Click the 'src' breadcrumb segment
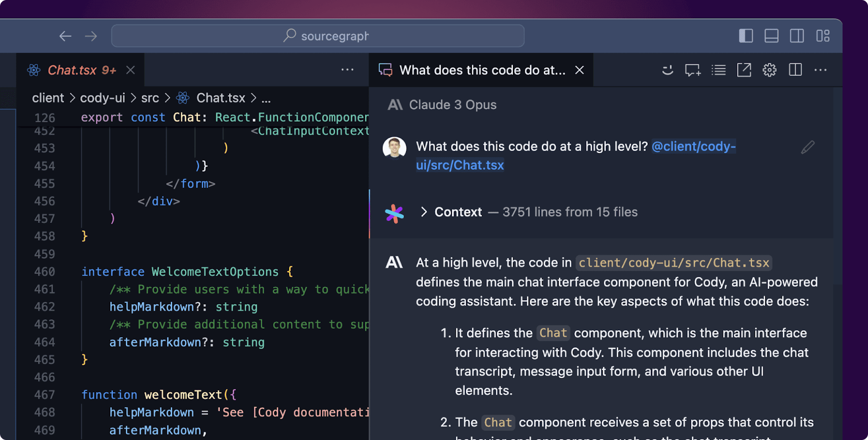The image size is (868, 440). (150, 98)
